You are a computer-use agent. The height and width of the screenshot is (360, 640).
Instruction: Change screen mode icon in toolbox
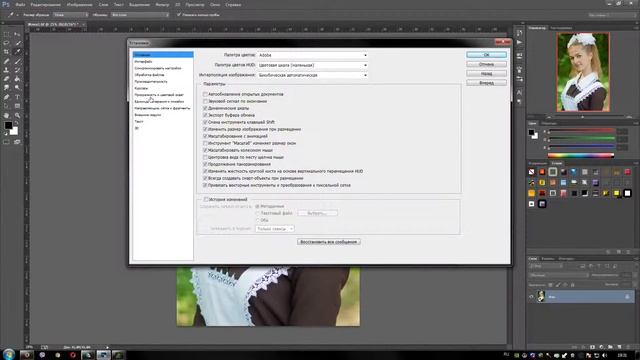pyautogui.click(x=17, y=142)
